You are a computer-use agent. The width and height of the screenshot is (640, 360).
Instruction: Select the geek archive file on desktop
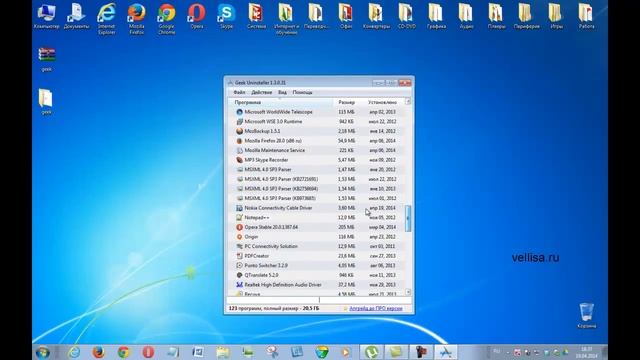47,59
